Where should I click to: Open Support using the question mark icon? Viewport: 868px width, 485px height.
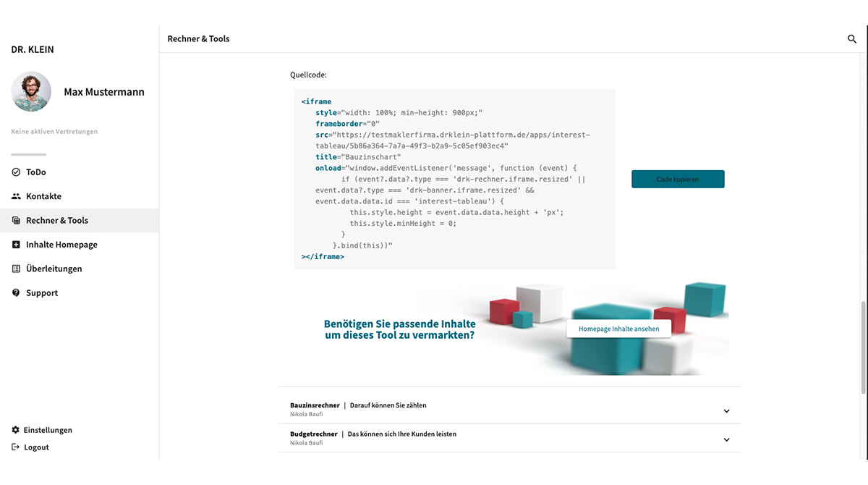point(16,292)
